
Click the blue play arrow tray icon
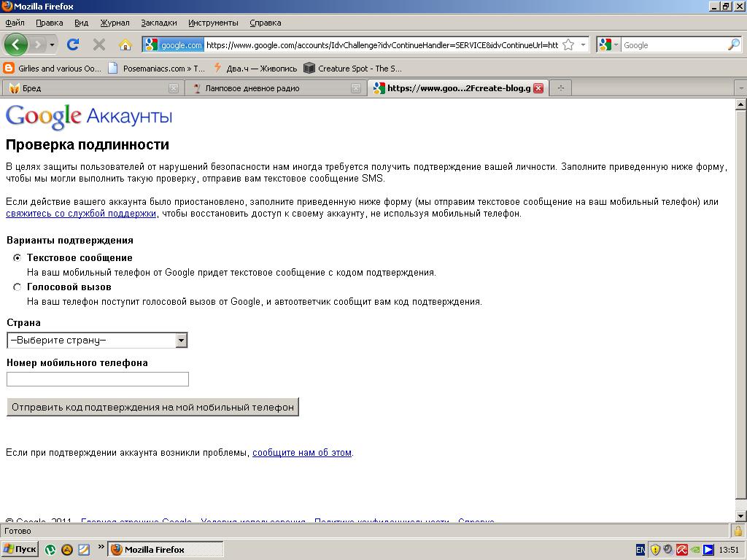pyautogui.click(x=708, y=550)
